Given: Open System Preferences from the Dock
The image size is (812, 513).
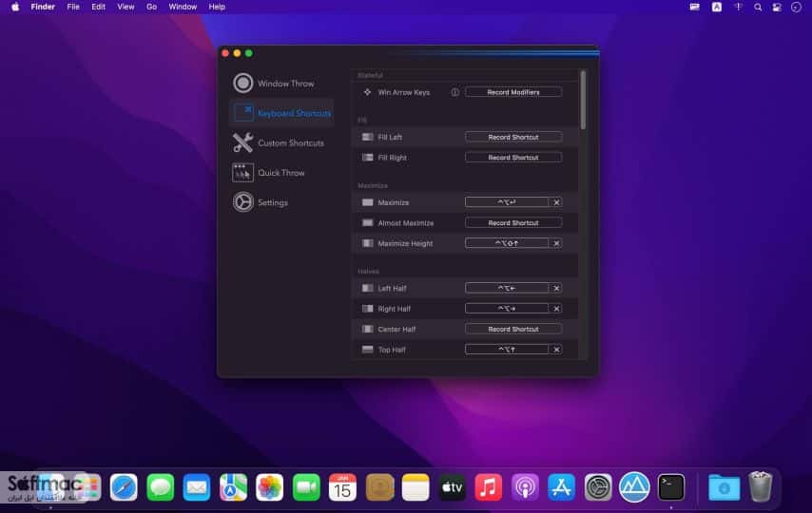Looking at the screenshot, I should (598, 487).
